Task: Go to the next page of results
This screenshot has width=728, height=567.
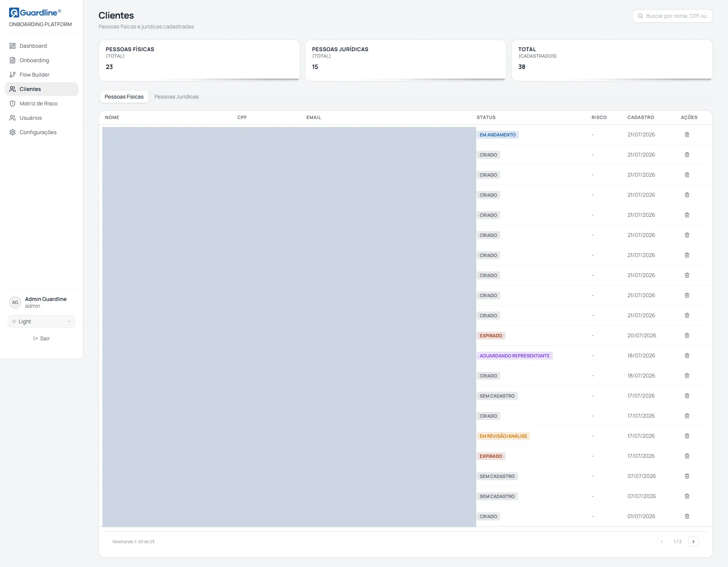Action: 693,542
